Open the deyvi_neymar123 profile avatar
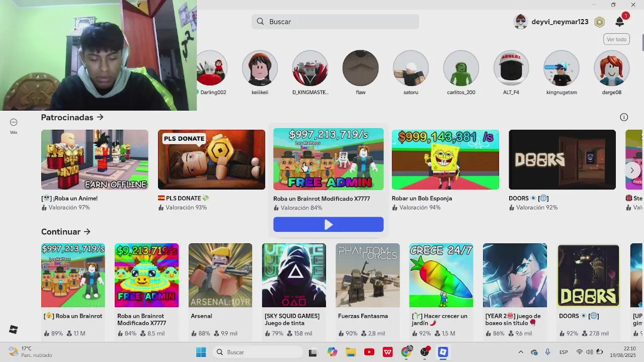Image resolution: width=644 pixels, height=362 pixels. pyautogui.click(x=521, y=22)
